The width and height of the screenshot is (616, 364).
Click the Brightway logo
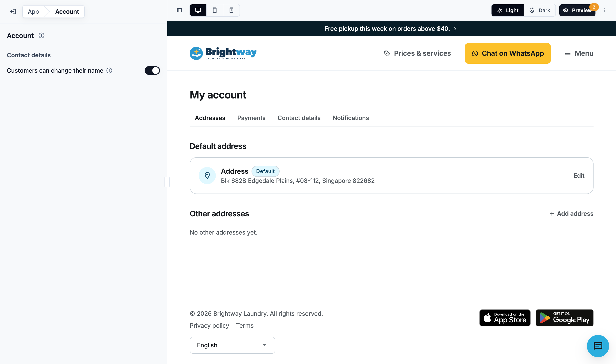click(x=223, y=53)
